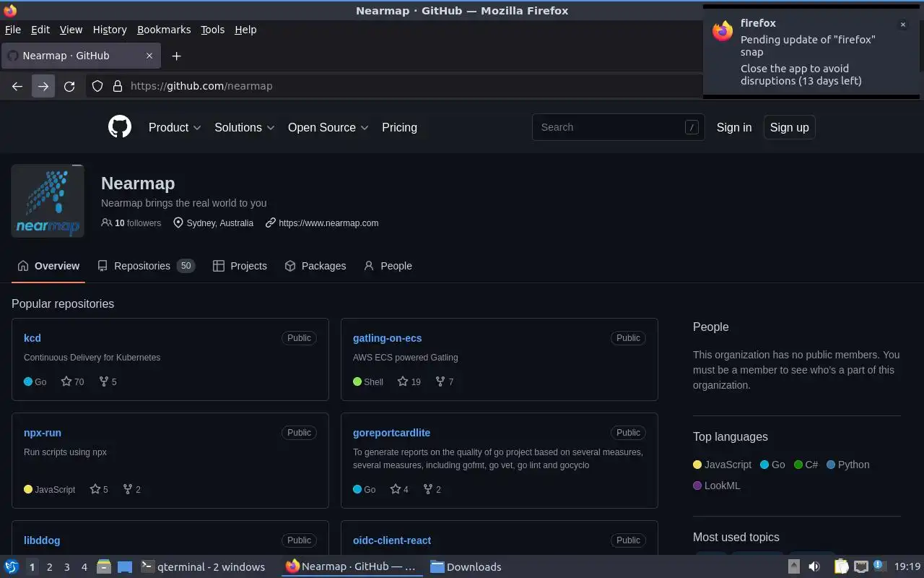This screenshot has height=578, width=924.
Task: Open the Repositories tab
Action: pyautogui.click(x=146, y=266)
